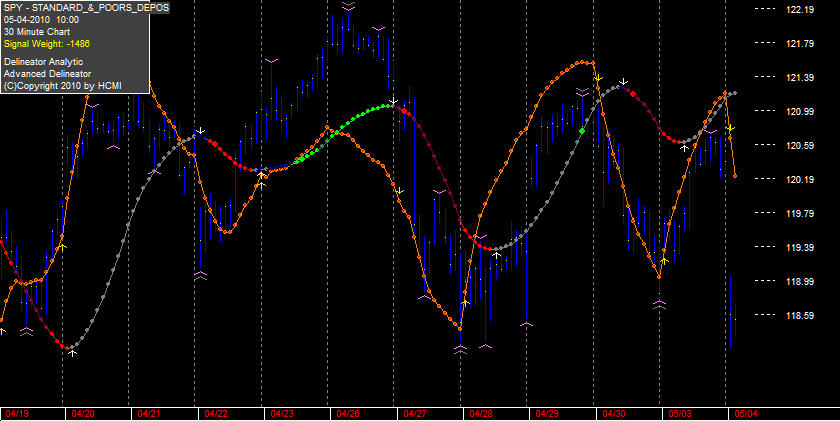Click the large green dot before the 04/30 divider
Image resolution: width=840 pixels, height=421 pixels.
pos(582,131)
